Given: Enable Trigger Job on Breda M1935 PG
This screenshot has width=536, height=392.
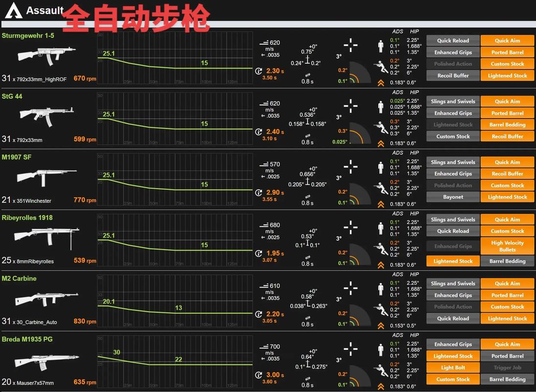Looking at the screenshot, I should [507, 367].
